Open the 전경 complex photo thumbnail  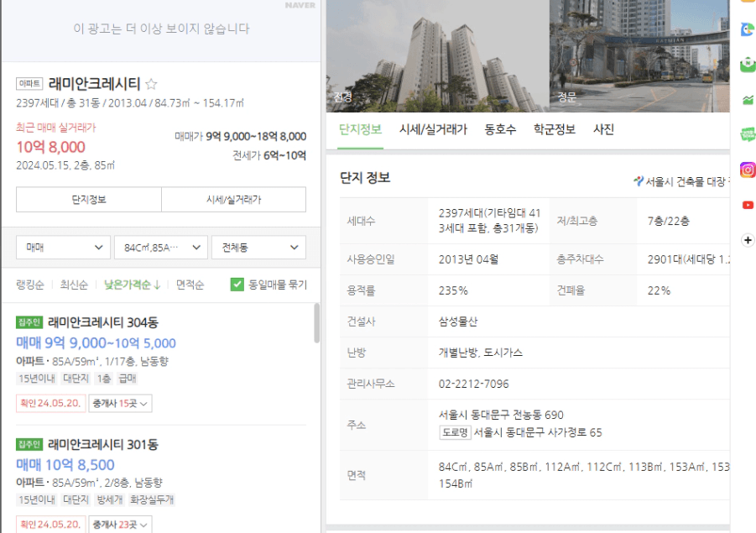click(438, 56)
